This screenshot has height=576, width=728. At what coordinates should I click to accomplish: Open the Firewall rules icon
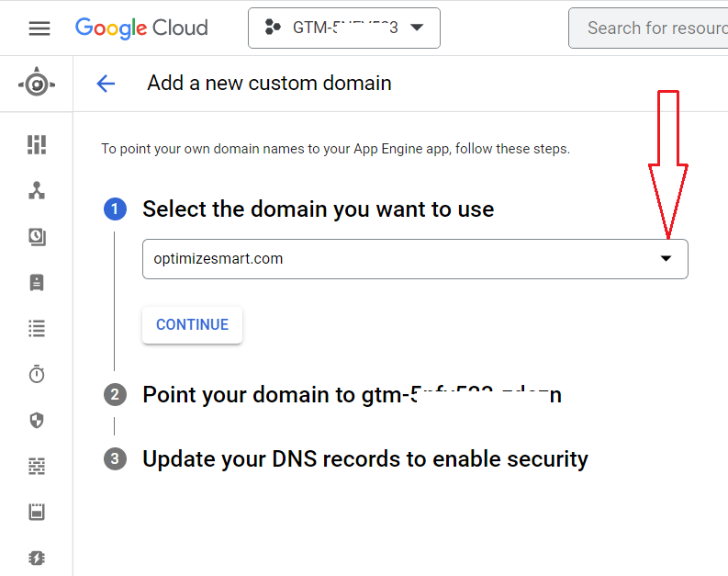[x=37, y=467]
